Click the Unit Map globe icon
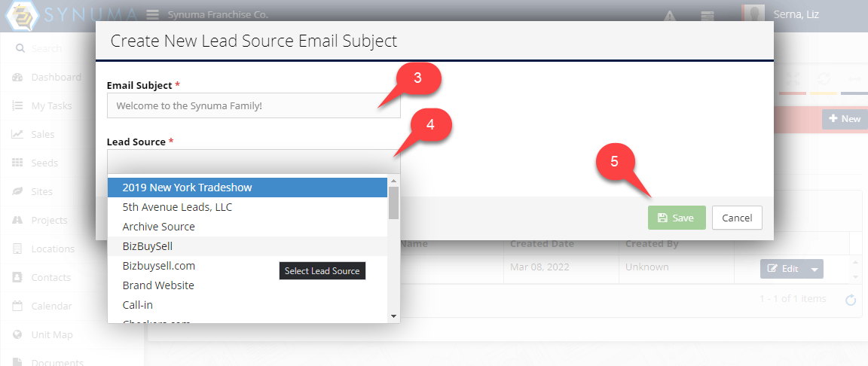868x366 pixels. pyautogui.click(x=17, y=334)
